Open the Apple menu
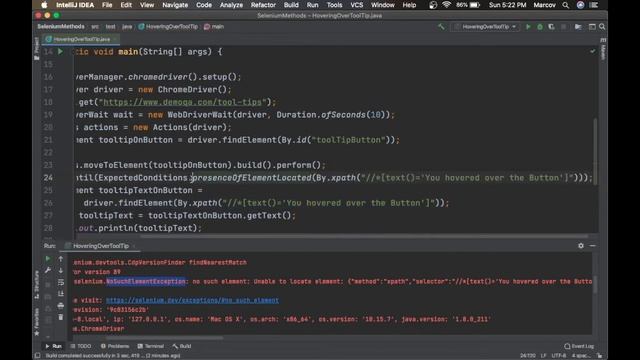This screenshot has width=640, height=360. (44, 5)
